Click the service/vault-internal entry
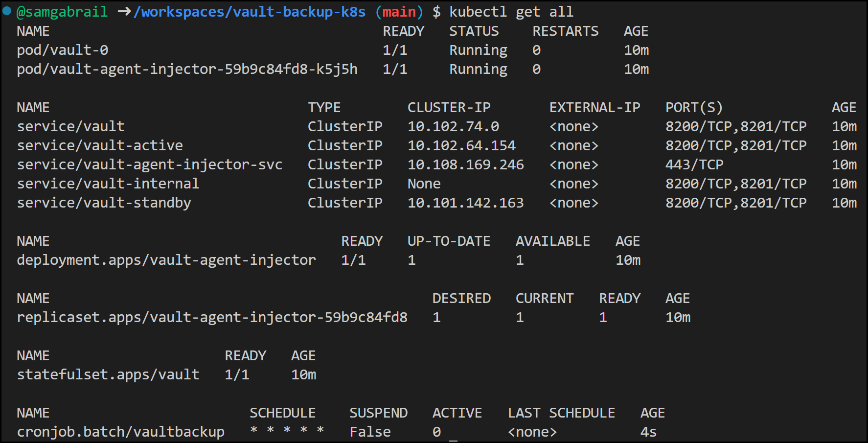Viewport: 868px width, 443px height. 108,183
